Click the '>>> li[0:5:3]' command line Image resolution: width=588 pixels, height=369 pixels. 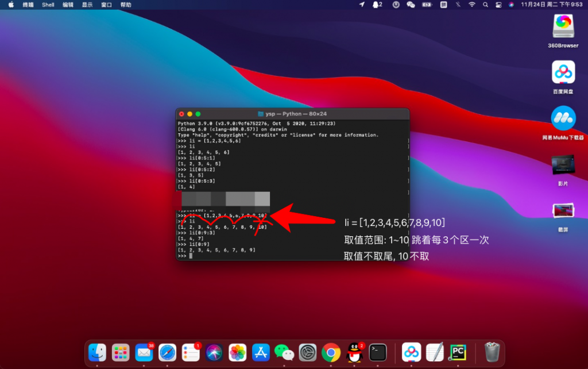pyautogui.click(x=196, y=181)
